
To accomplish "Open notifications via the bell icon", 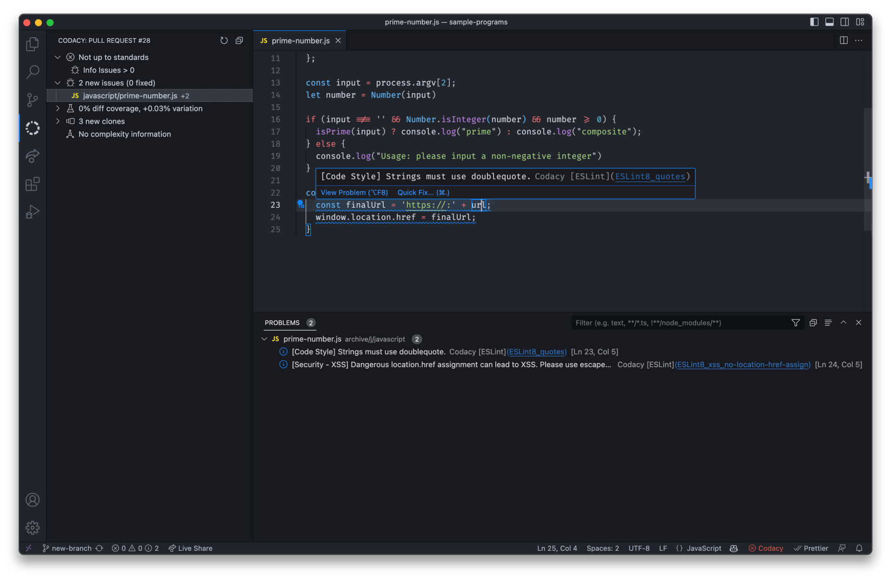I will point(859,548).
